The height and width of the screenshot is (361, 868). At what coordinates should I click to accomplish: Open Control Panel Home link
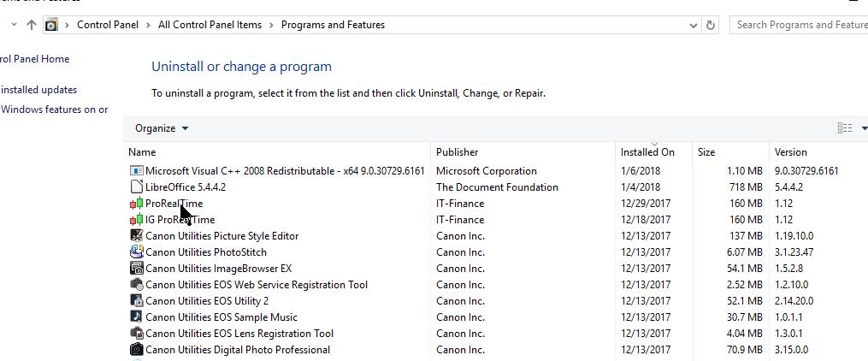(x=34, y=59)
